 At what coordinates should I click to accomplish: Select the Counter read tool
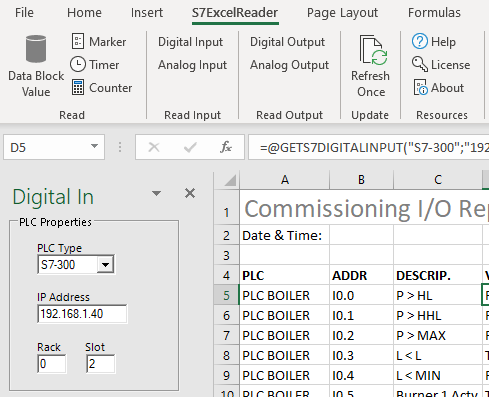tap(102, 88)
